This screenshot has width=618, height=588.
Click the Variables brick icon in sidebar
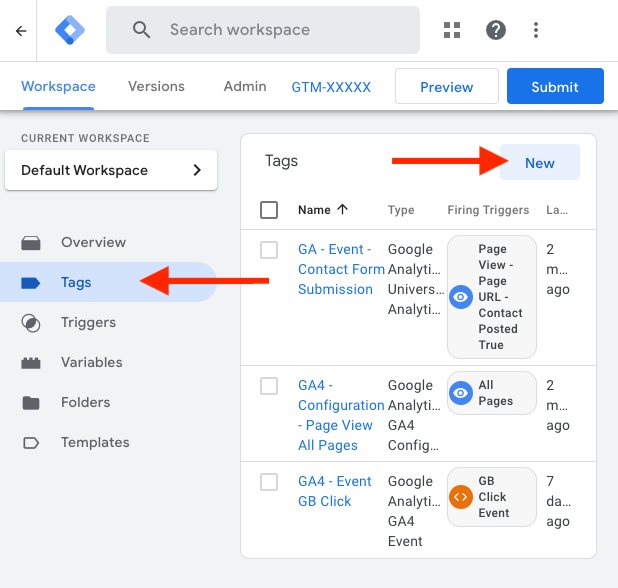(31, 363)
